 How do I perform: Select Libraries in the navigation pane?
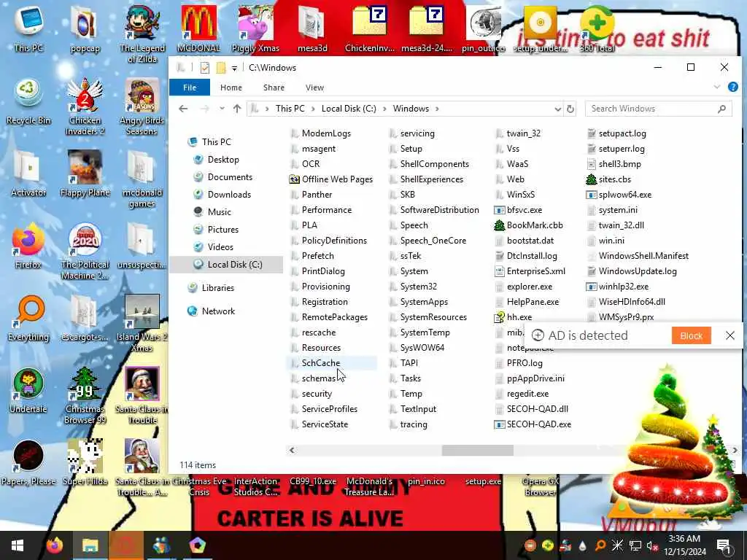[217, 287]
